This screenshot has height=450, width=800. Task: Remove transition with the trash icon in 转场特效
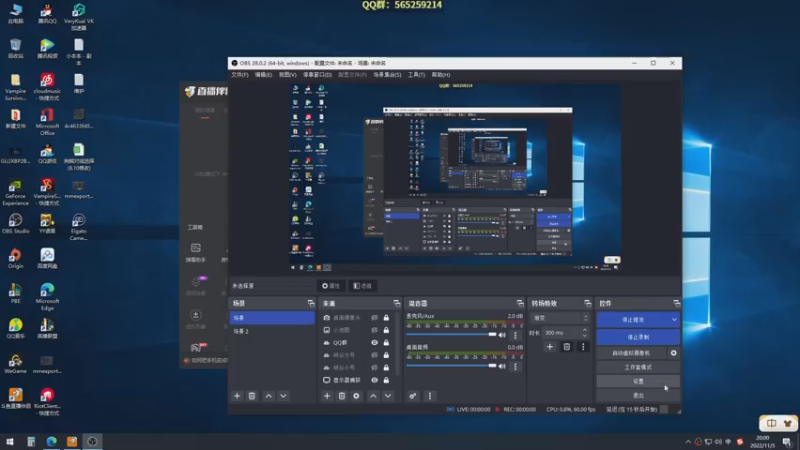pos(566,347)
